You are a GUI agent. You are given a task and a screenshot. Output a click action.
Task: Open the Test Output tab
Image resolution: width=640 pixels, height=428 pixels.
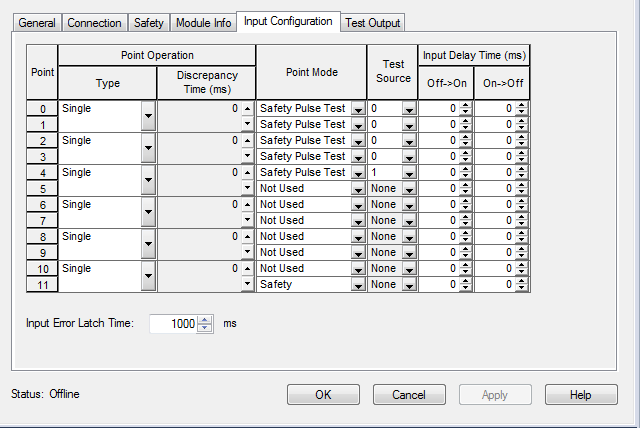373,23
